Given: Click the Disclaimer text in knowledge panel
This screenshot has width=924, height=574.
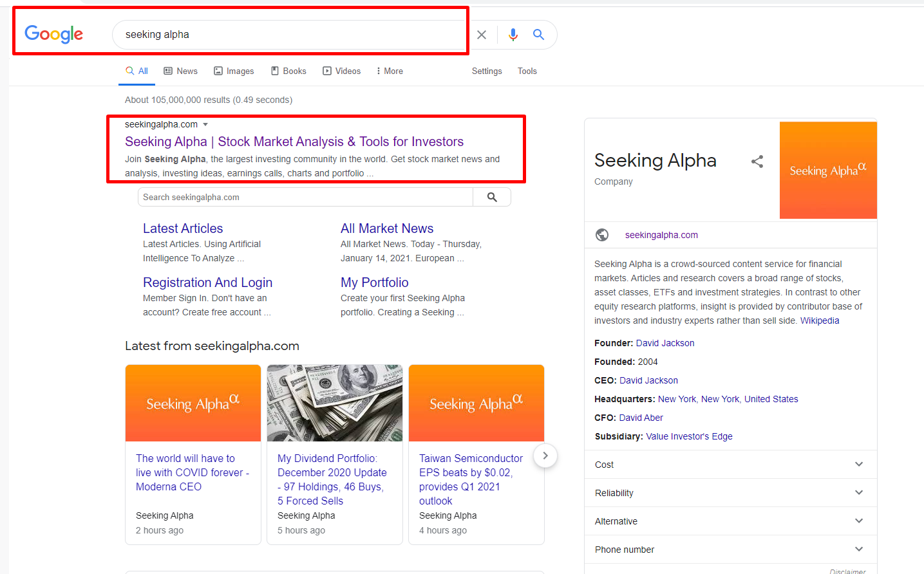Looking at the screenshot, I should coord(847,571).
